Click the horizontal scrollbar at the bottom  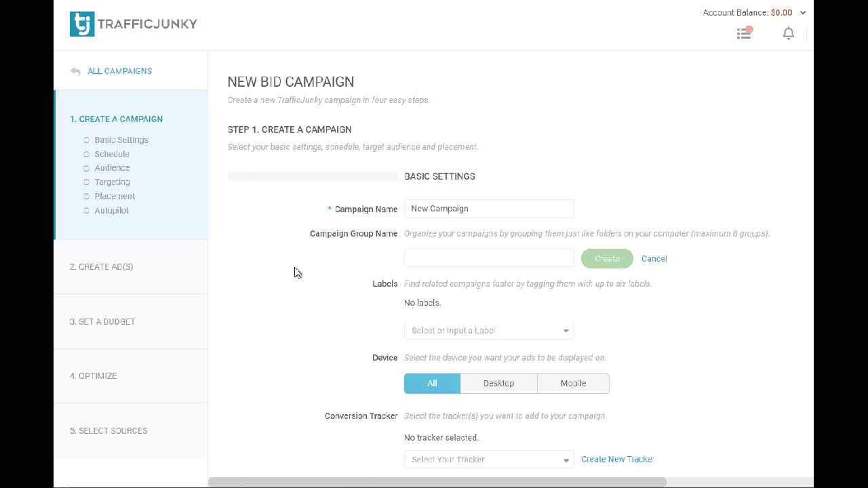pos(437,483)
